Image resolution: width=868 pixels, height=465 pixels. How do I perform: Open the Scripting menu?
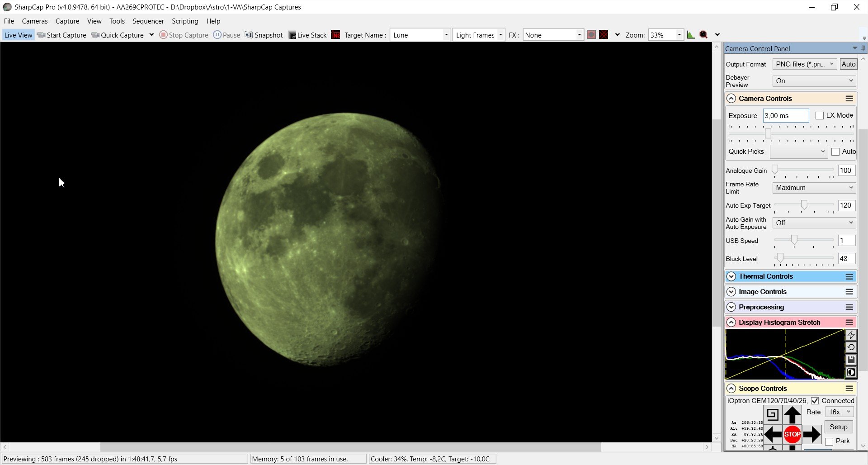tap(185, 21)
